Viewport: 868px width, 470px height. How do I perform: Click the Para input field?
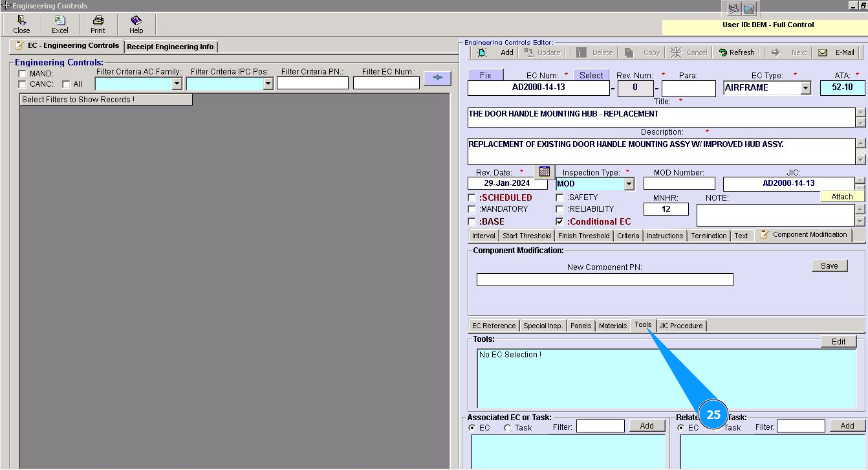click(x=689, y=89)
